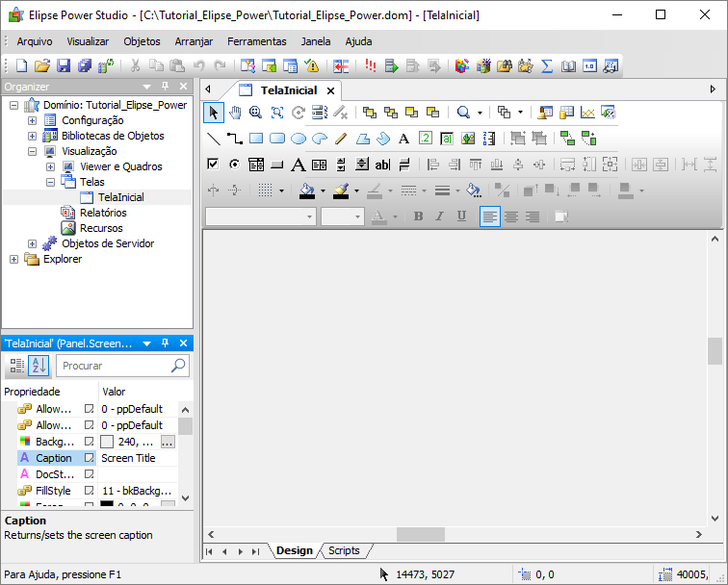Screen dimensions: 728x585
Task: Insert a CheckBox control from toolbar
Action: [x=214, y=165]
